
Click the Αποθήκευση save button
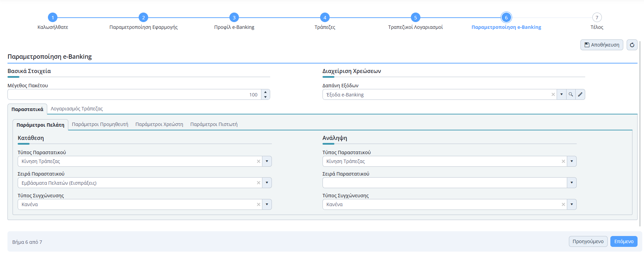[x=602, y=45]
